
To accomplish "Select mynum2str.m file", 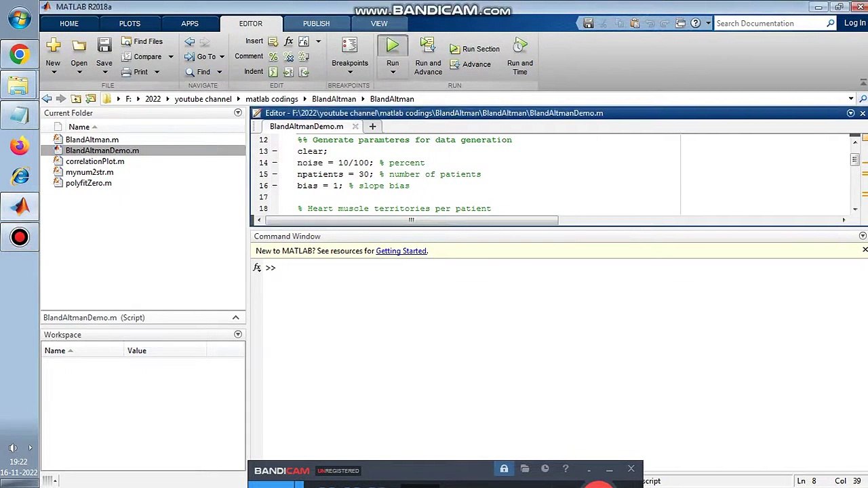I will coord(90,172).
